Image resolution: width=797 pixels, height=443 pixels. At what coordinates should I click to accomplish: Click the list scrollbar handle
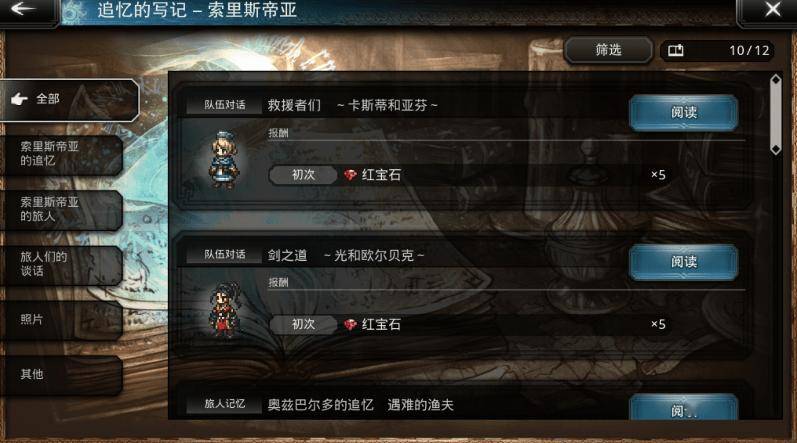776,114
